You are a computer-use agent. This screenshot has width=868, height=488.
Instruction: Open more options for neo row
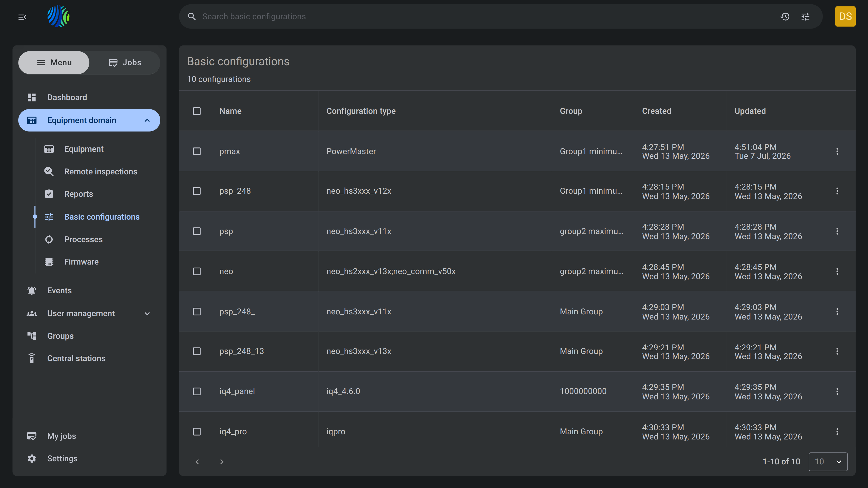837,271
